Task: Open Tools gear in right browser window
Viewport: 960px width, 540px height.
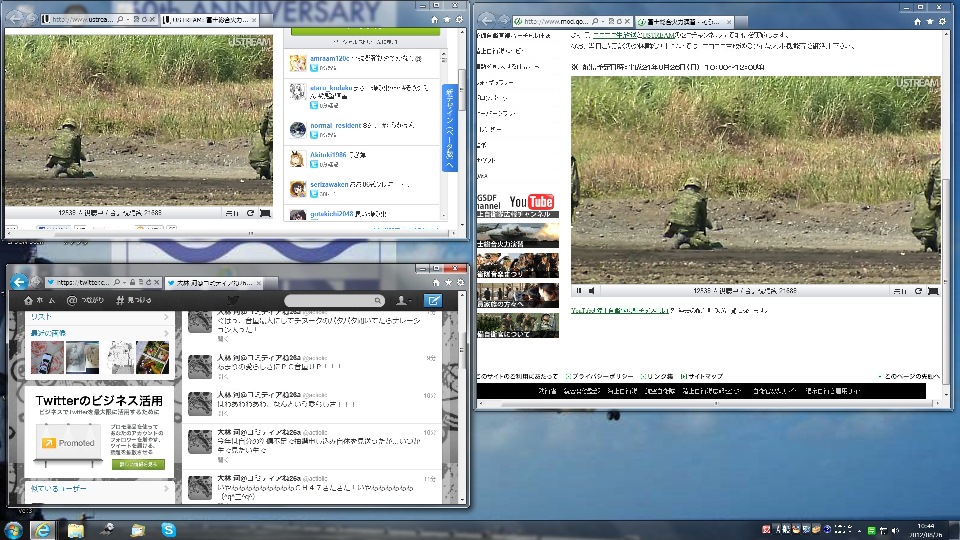Action: coord(942,21)
